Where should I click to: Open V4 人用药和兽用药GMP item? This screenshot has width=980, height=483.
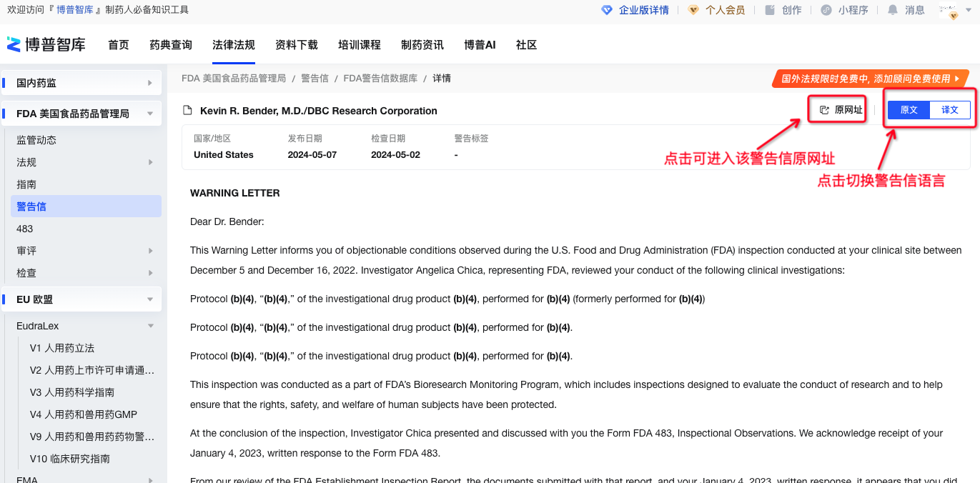pos(84,414)
